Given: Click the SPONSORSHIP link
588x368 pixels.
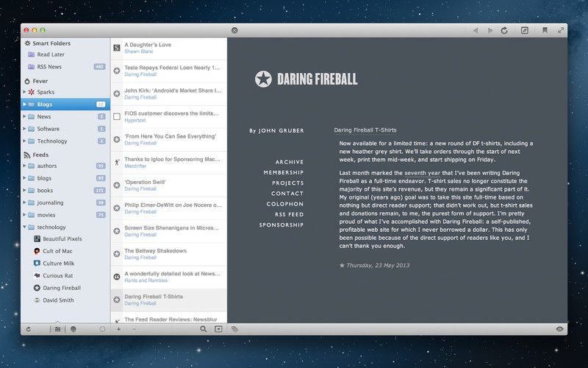Looking at the screenshot, I should point(282,225).
